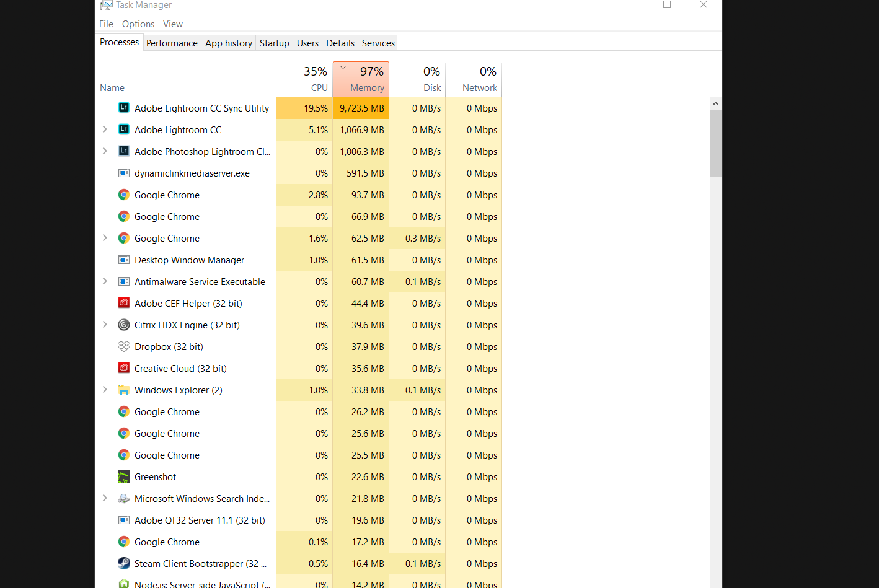The width and height of the screenshot is (879, 588).
Task: Expand the Adobe Lightroom CC process group
Action: (105, 129)
